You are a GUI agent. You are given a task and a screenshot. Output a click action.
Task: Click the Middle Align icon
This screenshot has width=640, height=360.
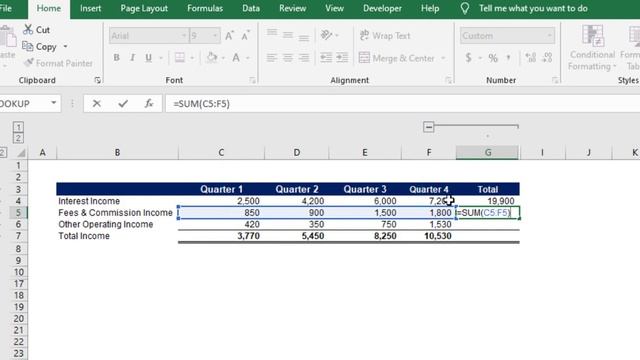pos(288,35)
